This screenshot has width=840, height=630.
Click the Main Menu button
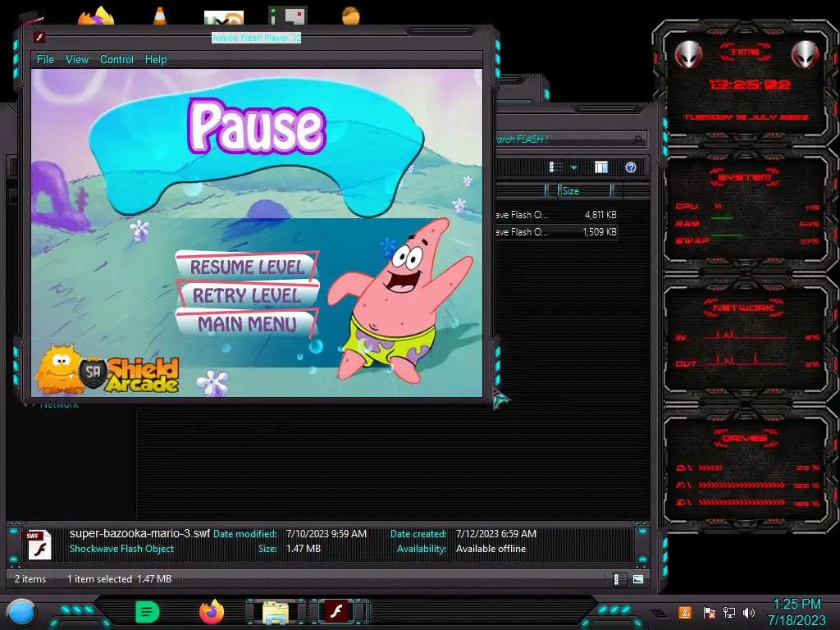[246, 323]
